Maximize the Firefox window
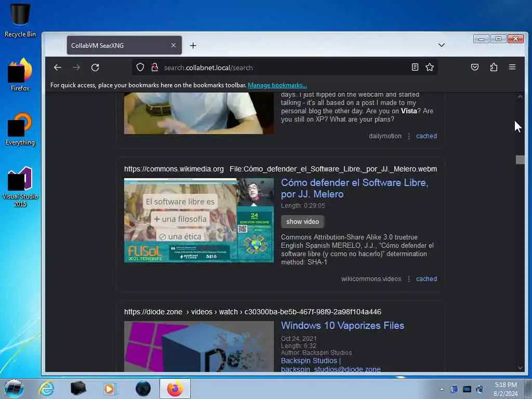 point(498,39)
